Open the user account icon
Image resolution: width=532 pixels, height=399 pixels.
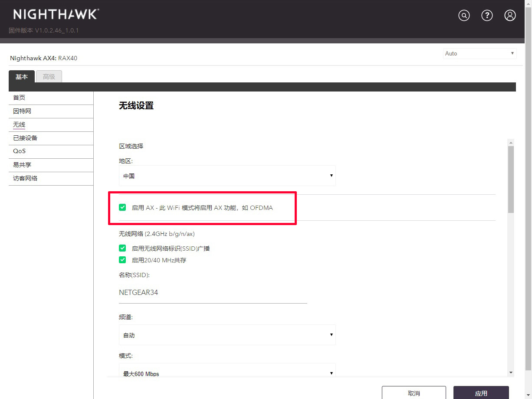coord(510,16)
